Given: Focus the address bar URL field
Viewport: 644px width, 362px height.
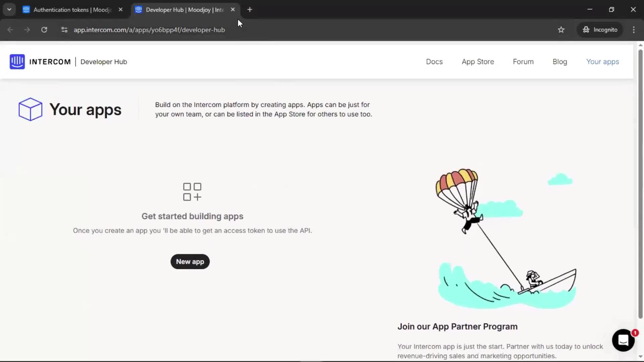Looking at the screenshot, I should coord(149,29).
